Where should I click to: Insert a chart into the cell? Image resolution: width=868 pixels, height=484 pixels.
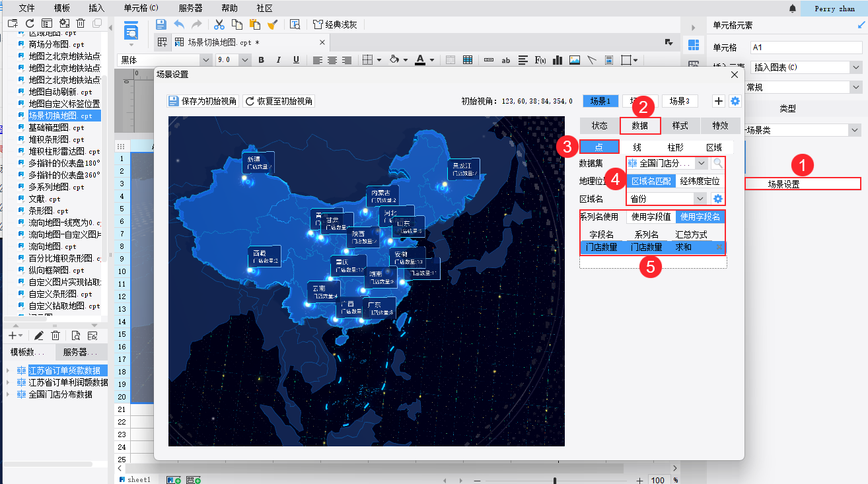pos(558,60)
